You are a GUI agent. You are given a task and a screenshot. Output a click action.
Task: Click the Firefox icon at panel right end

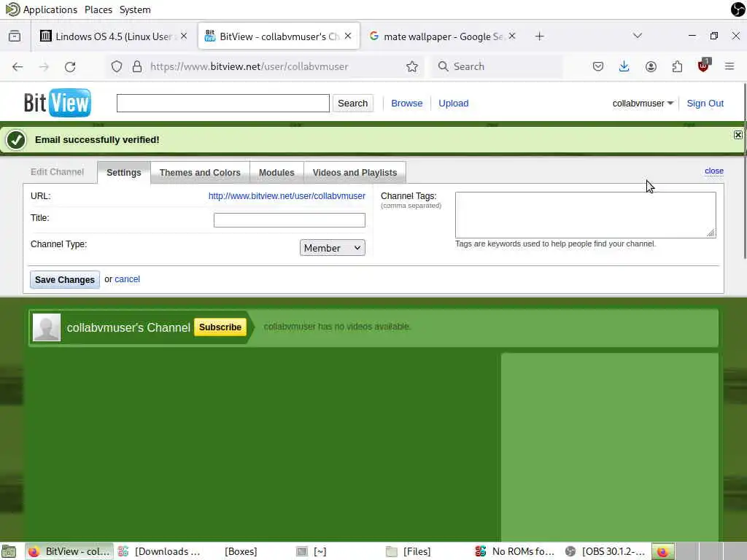(662, 551)
